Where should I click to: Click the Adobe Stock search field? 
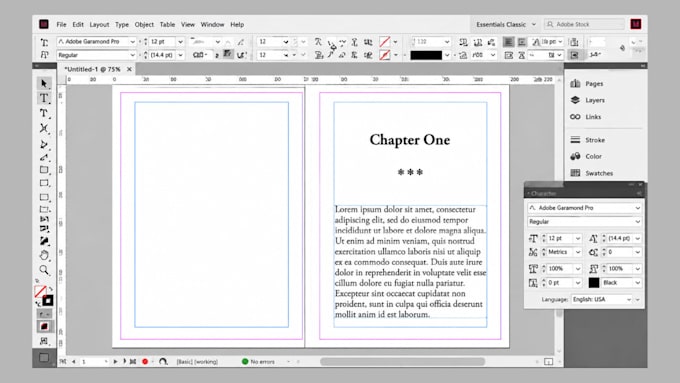point(585,24)
